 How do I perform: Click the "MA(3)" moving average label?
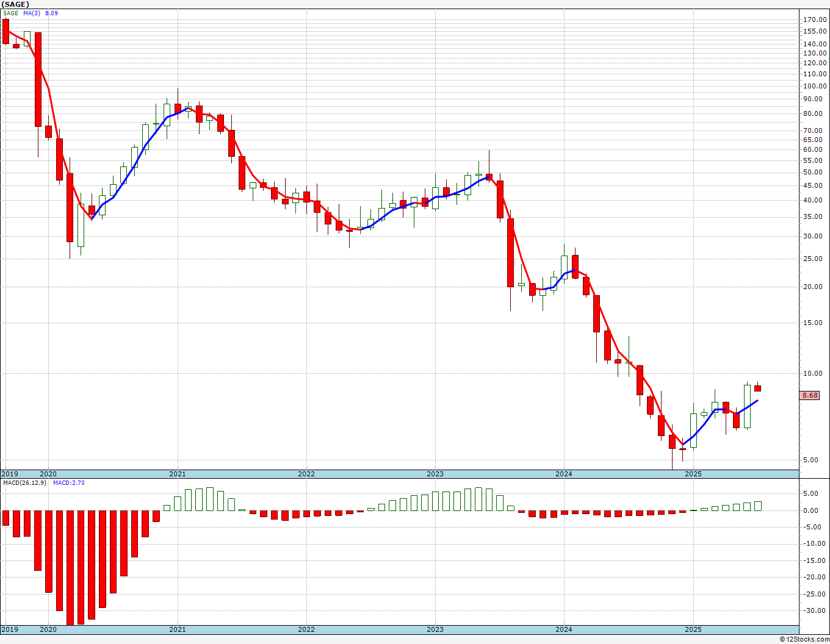click(x=32, y=13)
